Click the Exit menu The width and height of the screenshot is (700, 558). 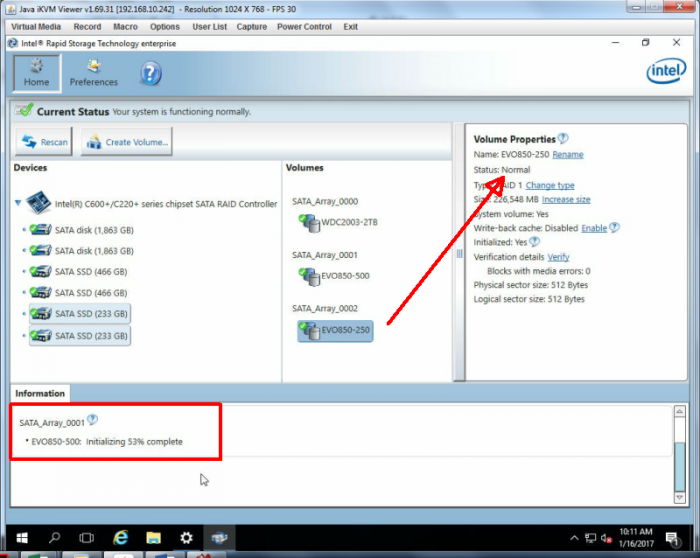(x=350, y=27)
